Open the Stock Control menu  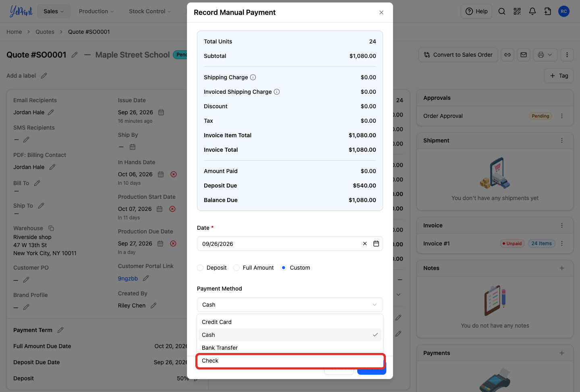point(150,11)
